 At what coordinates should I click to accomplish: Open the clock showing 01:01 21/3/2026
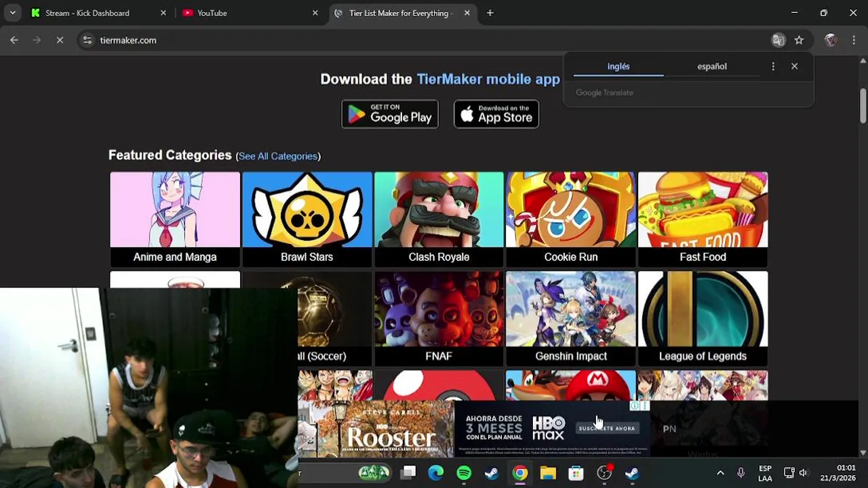[x=837, y=473]
